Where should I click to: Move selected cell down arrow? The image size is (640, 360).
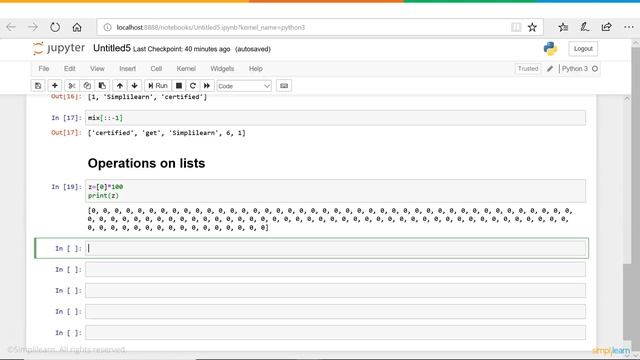coord(134,86)
